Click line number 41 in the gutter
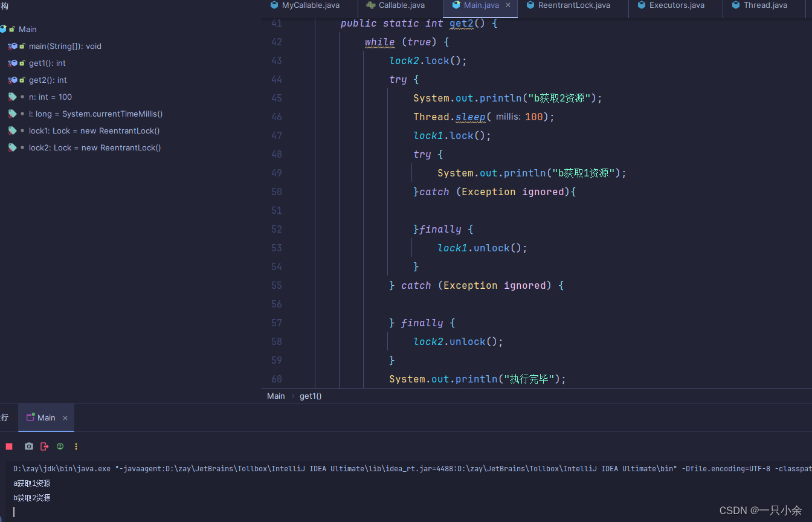This screenshot has width=812, height=522. point(277,23)
